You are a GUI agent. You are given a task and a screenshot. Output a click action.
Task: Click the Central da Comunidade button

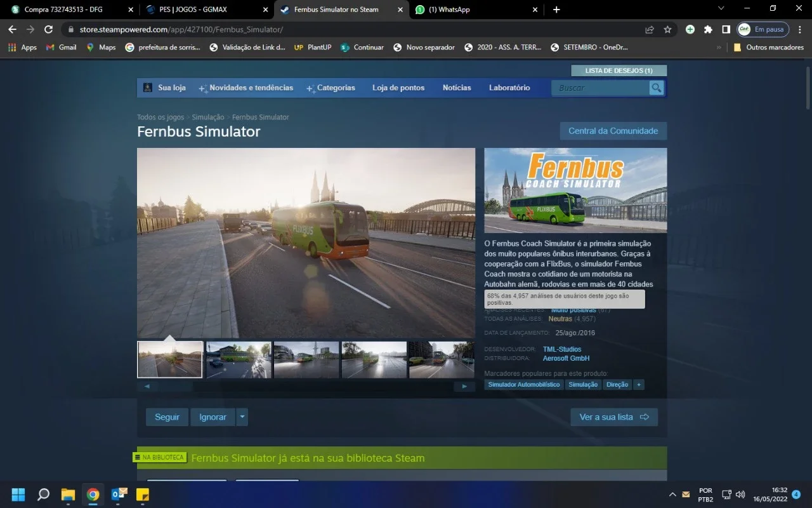coord(613,131)
